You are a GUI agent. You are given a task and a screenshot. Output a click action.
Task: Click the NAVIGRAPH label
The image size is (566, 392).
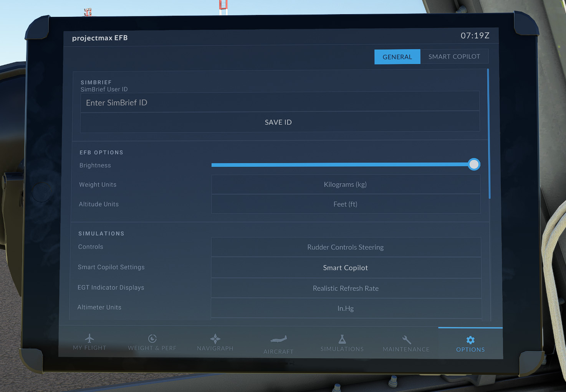point(215,348)
